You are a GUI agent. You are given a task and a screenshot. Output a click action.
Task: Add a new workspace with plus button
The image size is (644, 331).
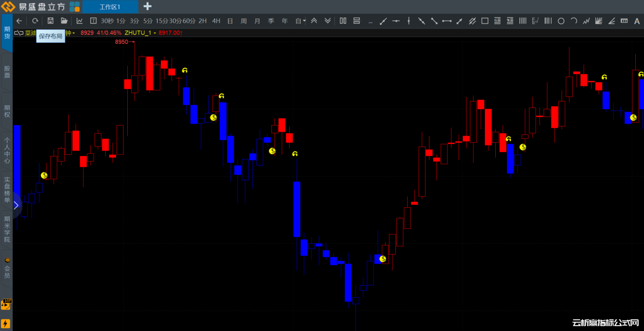[x=147, y=6]
